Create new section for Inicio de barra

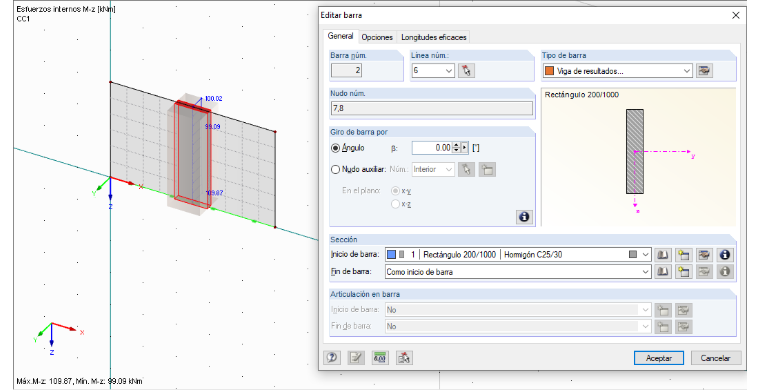(x=683, y=255)
